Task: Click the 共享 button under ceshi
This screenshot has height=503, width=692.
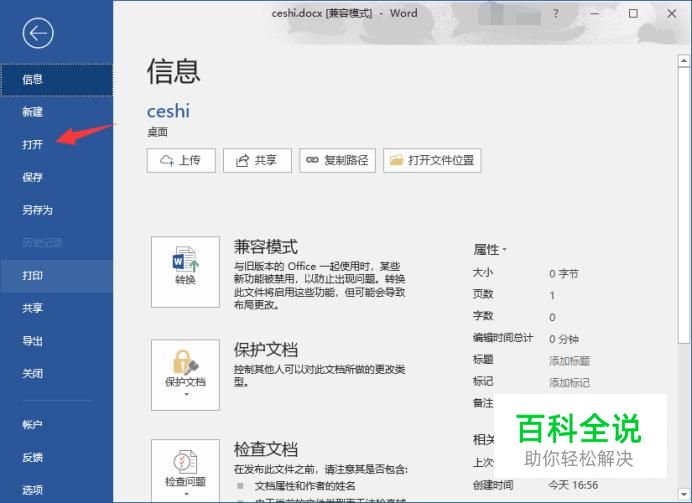Action: 257,160
